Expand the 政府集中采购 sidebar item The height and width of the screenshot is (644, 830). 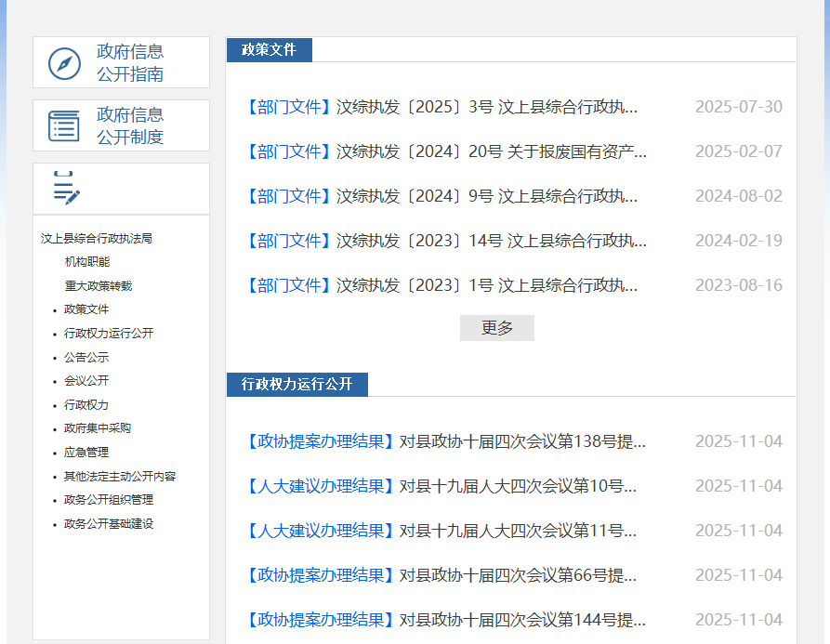point(98,428)
